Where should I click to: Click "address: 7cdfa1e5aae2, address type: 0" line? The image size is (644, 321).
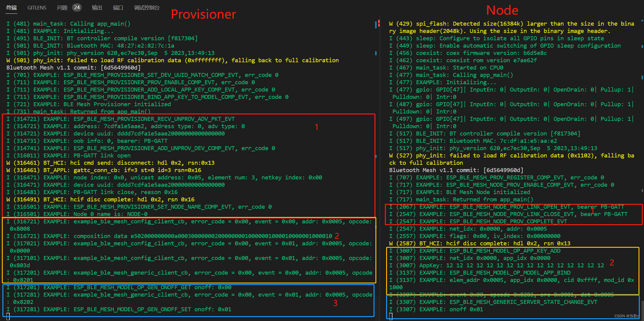pos(126,126)
